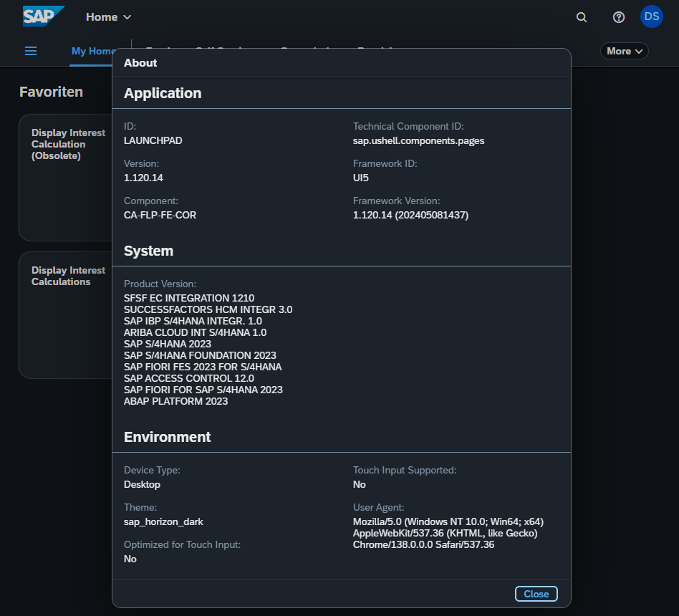Select SAP S/4HANA FOUNDATION 2023 entry
Image resolution: width=679 pixels, height=616 pixels.
[200, 356]
